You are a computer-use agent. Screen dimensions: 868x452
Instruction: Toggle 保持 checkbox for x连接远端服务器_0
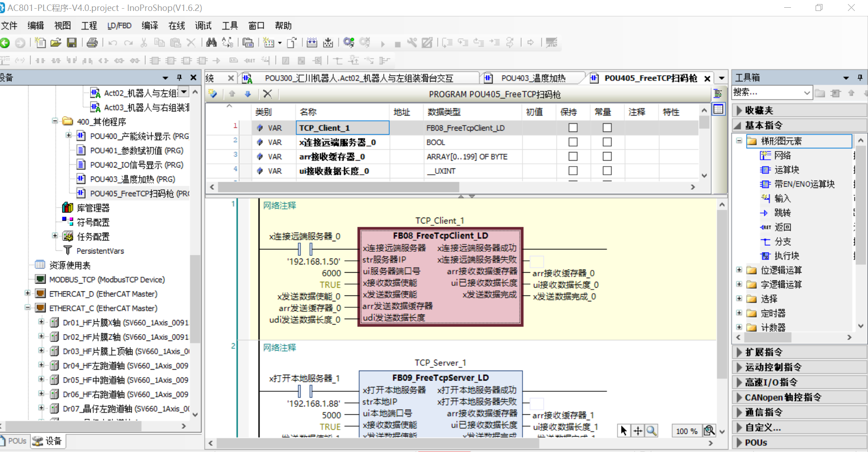click(x=573, y=142)
